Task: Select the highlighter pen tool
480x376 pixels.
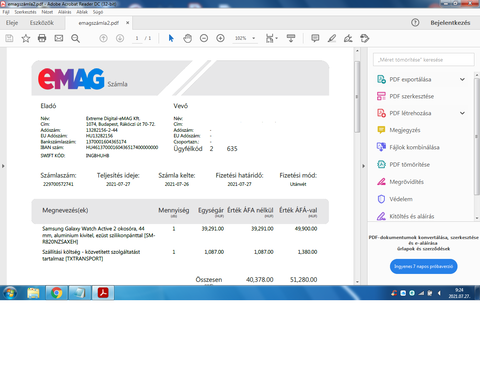Action: click(332, 38)
